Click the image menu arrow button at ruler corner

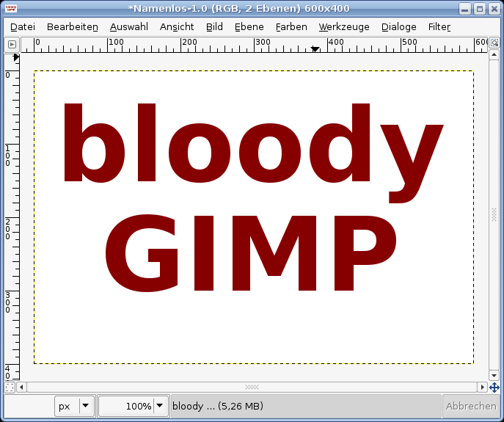point(12,44)
